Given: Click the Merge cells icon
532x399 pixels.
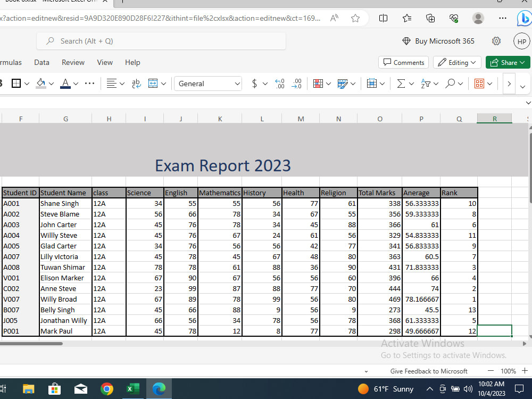Looking at the screenshot, I should pos(153,84).
